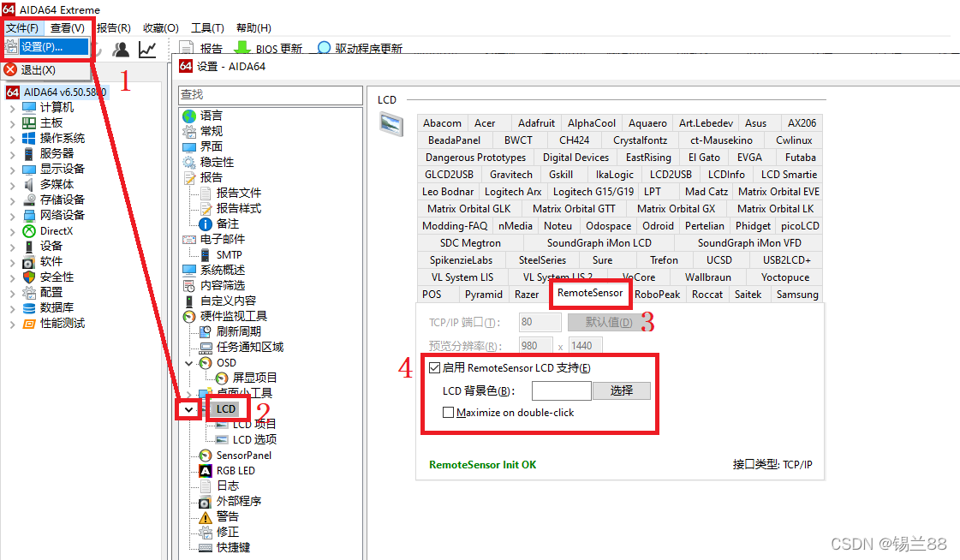
Task: Enable Maximize on double-click checkbox
Action: pos(448,413)
